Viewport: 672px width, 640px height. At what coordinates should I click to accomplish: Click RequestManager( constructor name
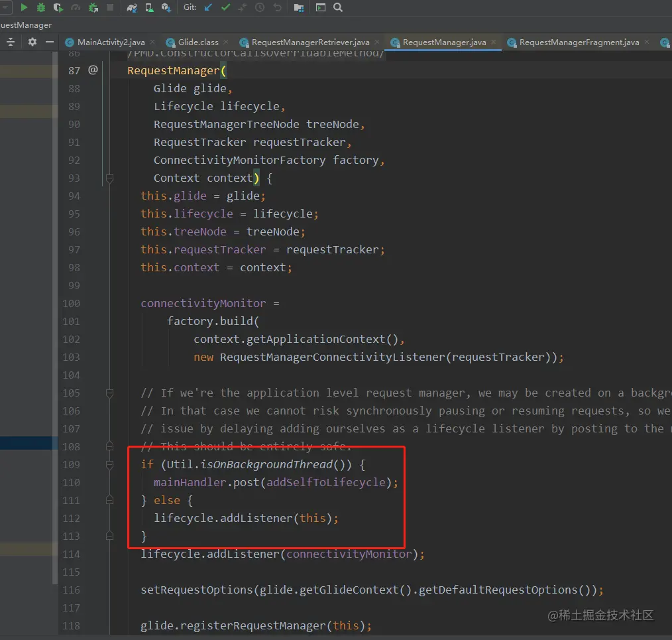(176, 70)
